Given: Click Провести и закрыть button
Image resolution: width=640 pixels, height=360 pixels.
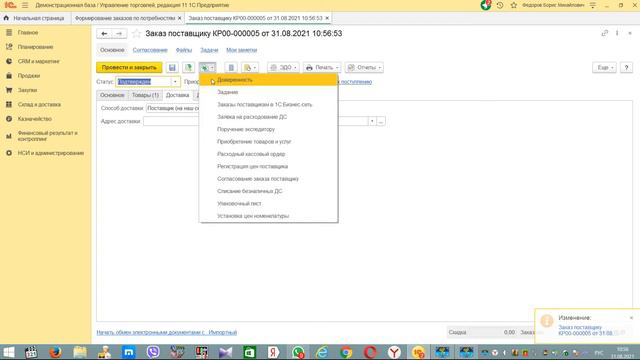Looking at the screenshot, I should coord(129,67).
